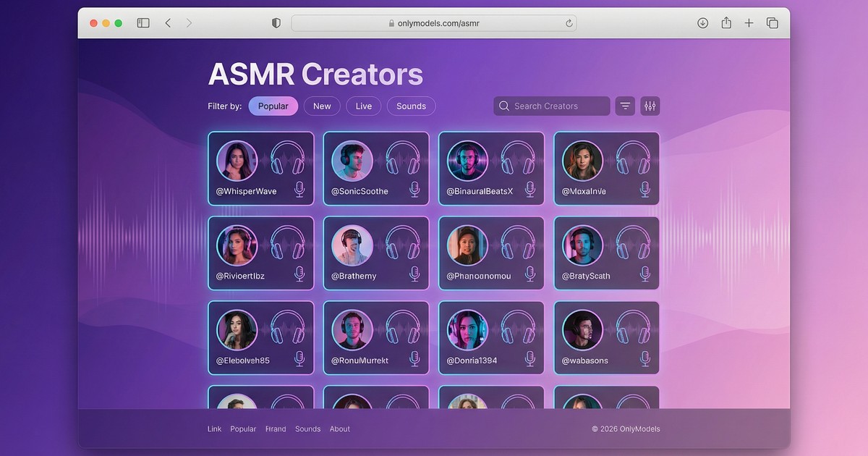Open the footer Frrand link
Viewport: 868px width, 456px height.
click(x=276, y=428)
